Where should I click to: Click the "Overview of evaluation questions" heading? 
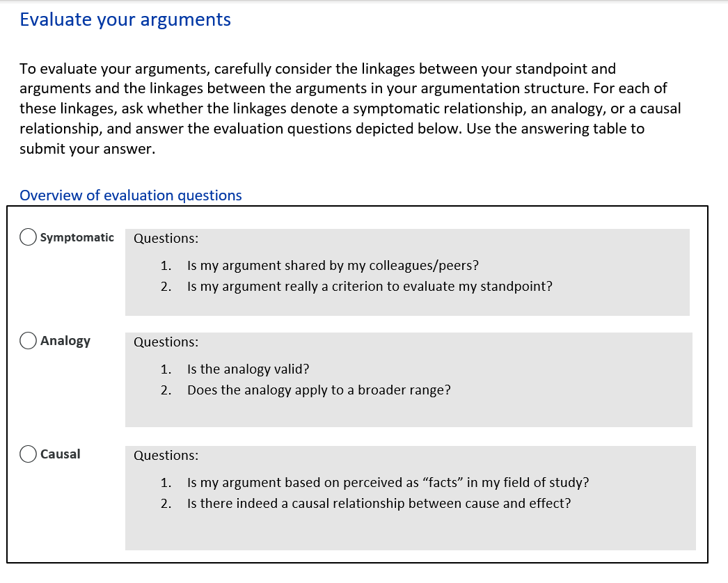pos(131,195)
